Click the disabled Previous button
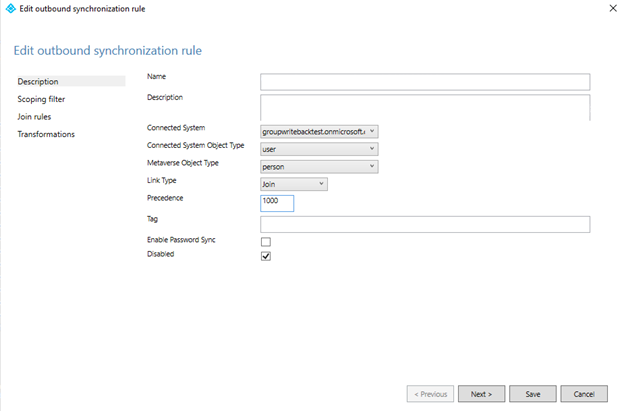The width and height of the screenshot is (622, 411). (430, 394)
